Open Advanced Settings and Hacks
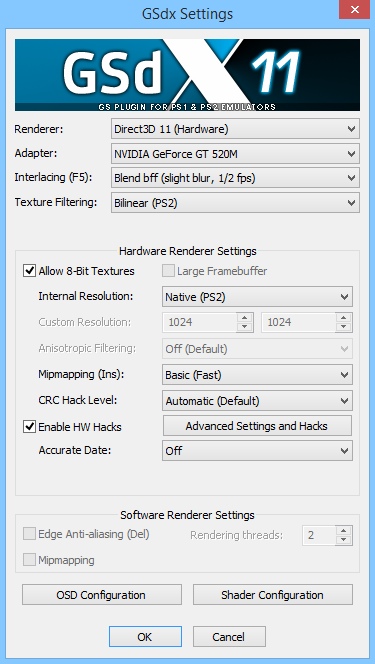This screenshot has width=375, height=664. coord(257,426)
